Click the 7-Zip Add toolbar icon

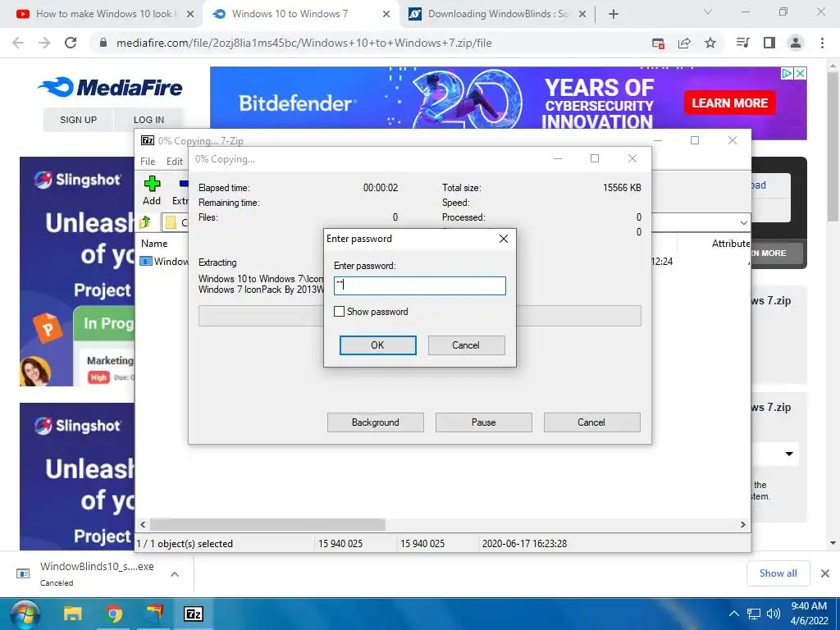[152, 190]
